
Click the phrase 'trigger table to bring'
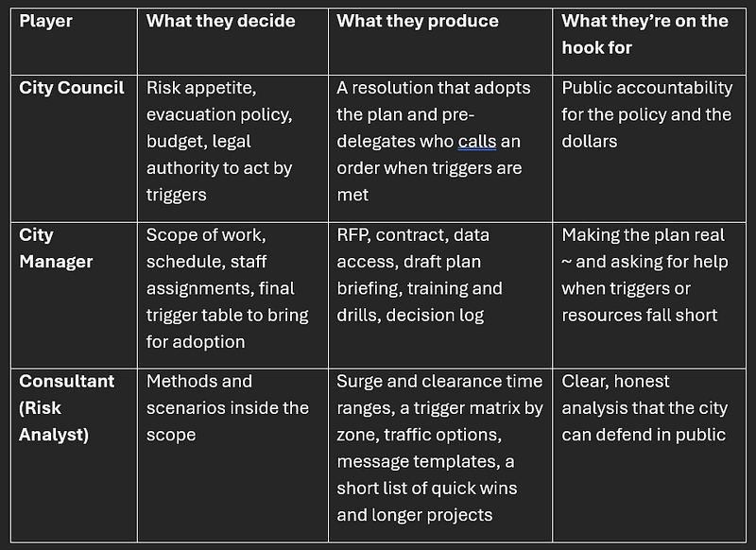click(x=227, y=315)
